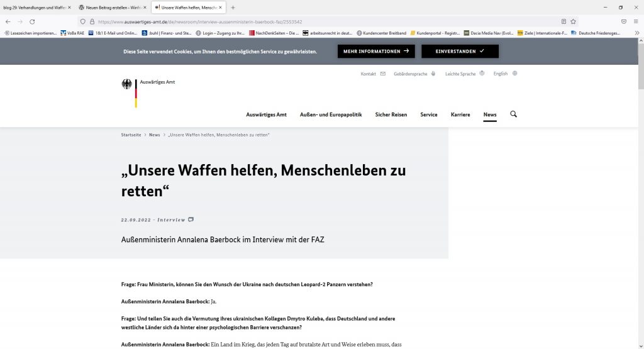The width and height of the screenshot is (644, 349).
Task: Open new tab with the plus icon
Action: [233, 7]
